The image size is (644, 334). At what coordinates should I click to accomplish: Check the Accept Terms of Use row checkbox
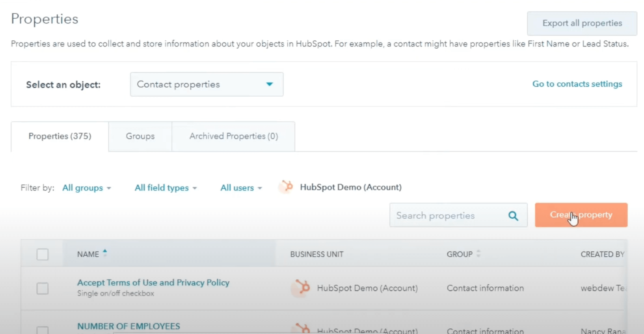coord(42,288)
